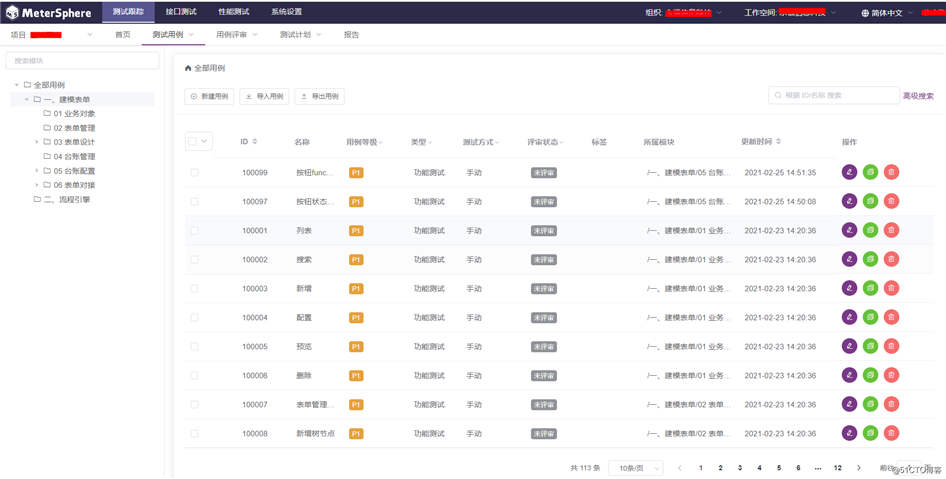Copy test case 100001 with green icon
This screenshot has height=479, width=946.
click(870, 230)
